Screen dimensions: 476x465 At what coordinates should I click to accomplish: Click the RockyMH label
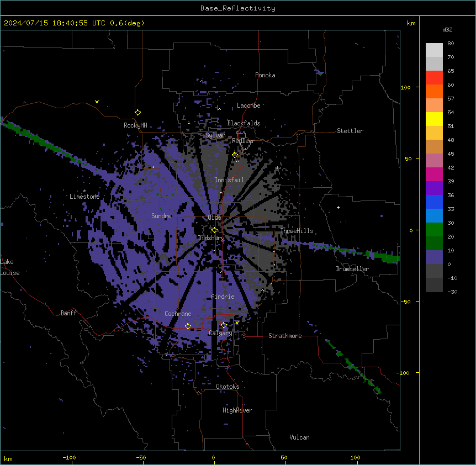click(x=135, y=125)
